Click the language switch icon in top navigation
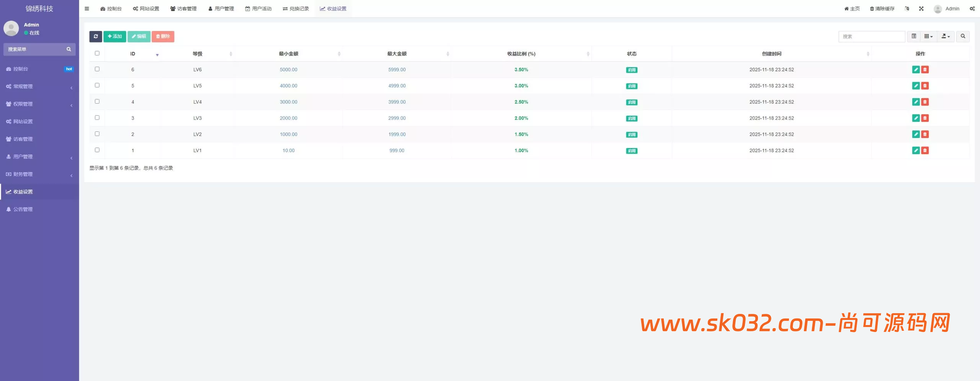This screenshot has height=381, width=980. [x=906, y=8]
